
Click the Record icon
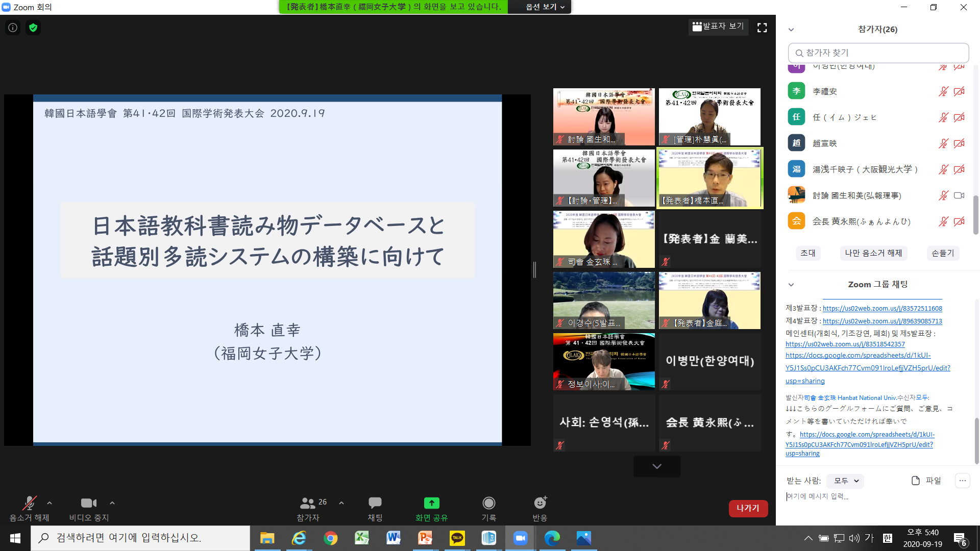[488, 504]
